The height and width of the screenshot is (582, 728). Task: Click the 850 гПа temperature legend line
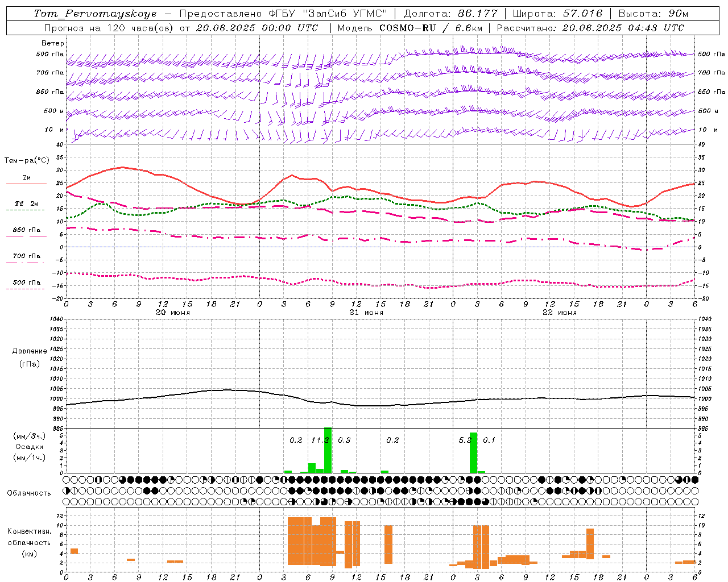click(25, 236)
